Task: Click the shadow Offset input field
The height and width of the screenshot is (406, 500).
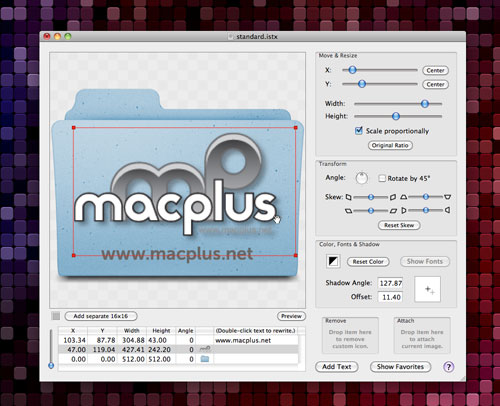Action: click(390, 297)
